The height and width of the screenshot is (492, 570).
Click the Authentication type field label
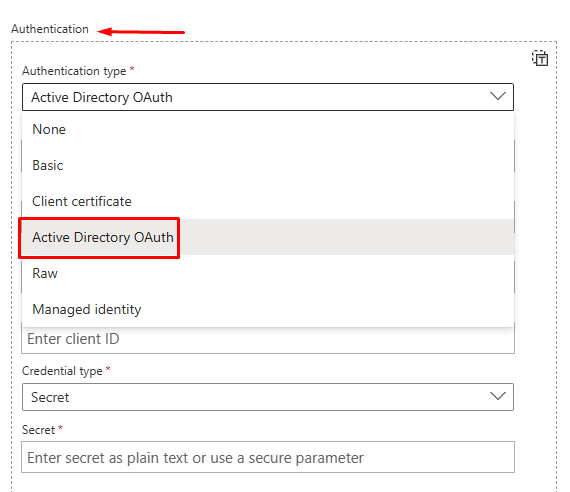click(74, 71)
